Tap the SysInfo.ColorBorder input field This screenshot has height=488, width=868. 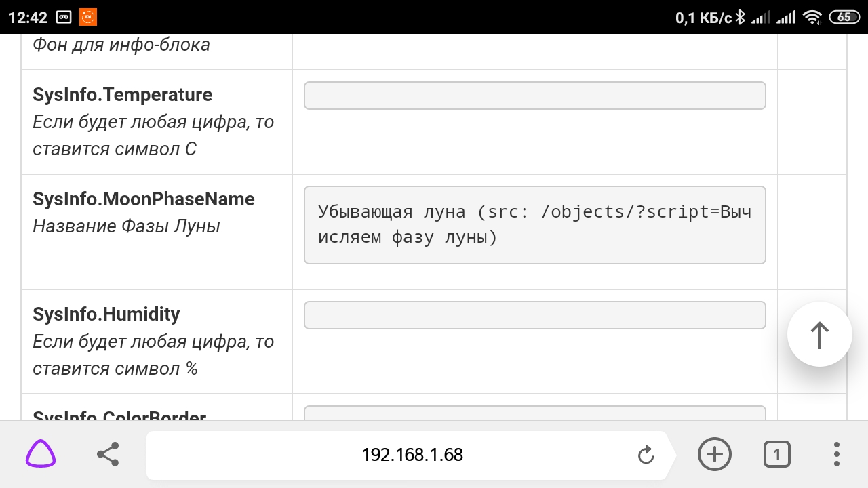(534, 415)
